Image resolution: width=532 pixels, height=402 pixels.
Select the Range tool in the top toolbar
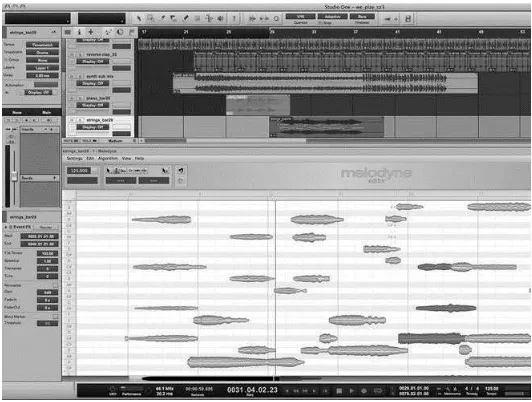tap(150, 18)
